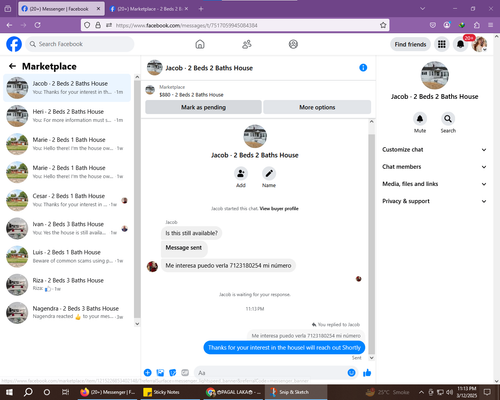
Task: Expand Media, files and links section
Action: [434, 184]
